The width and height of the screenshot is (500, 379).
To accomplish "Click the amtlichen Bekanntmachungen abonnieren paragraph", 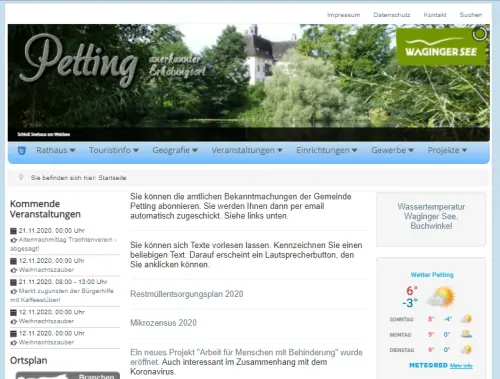I will (241, 206).
